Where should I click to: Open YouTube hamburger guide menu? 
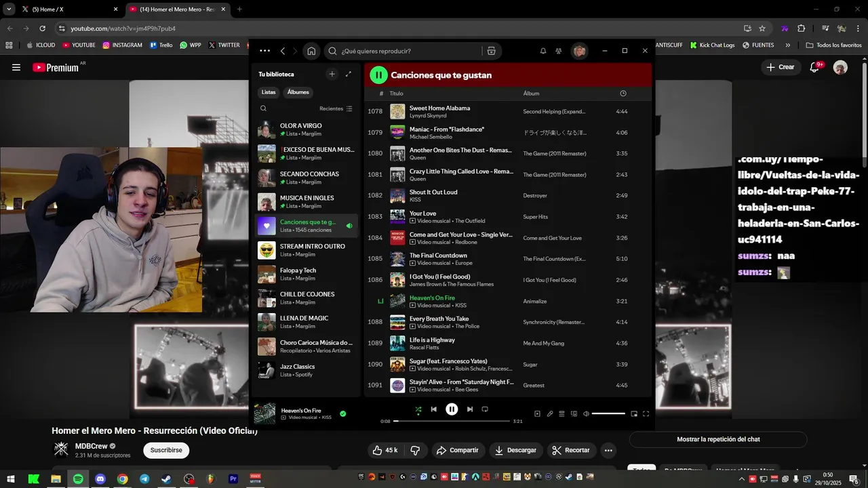[x=16, y=67]
